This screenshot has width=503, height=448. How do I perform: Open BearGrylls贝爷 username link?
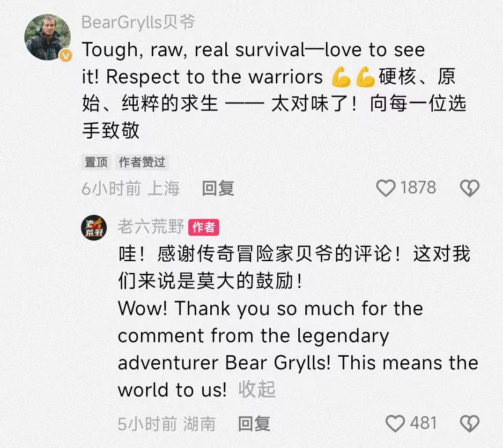(x=138, y=22)
